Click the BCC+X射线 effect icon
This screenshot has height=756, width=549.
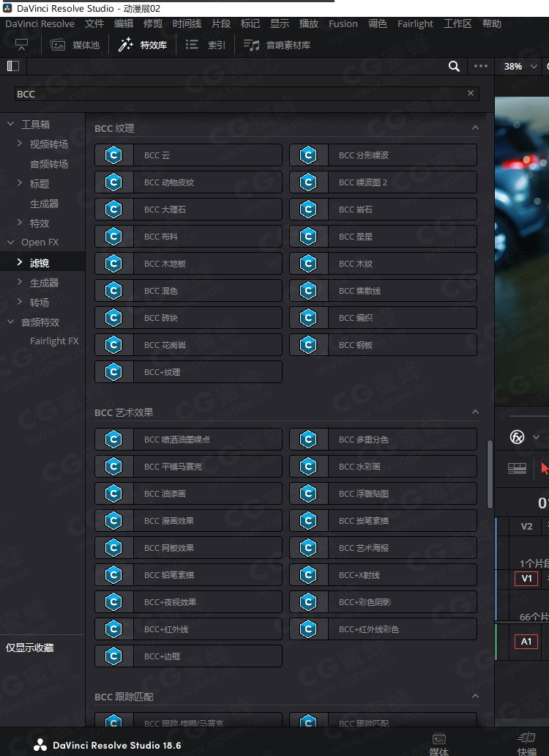[x=308, y=575]
